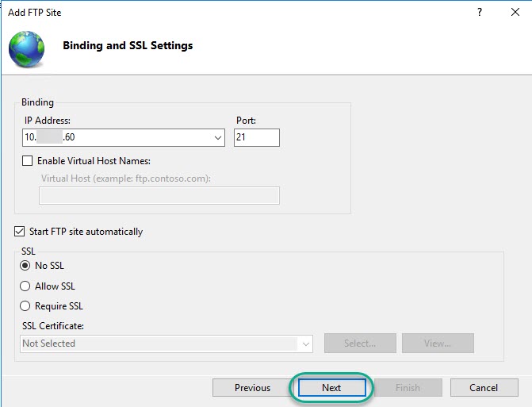Close the Add FTP Site dialog
The height and width of the screenshot is (407, 532).
click(515, 12)
